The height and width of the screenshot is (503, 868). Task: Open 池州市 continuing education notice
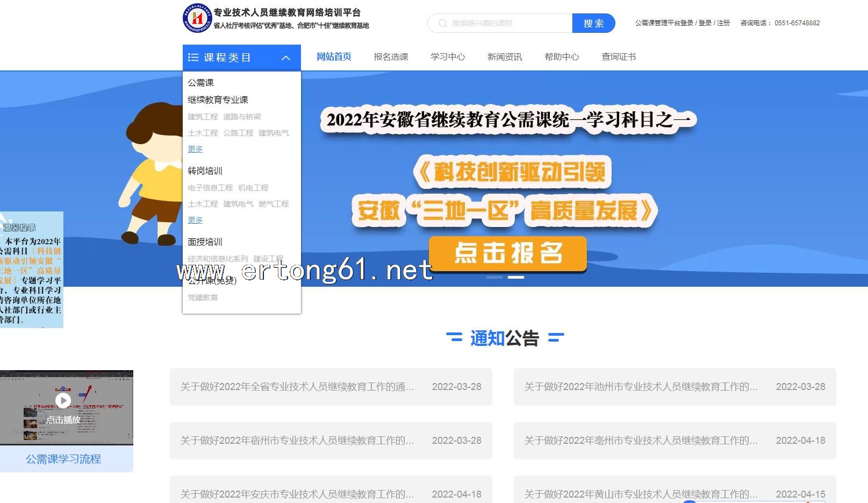641,387
